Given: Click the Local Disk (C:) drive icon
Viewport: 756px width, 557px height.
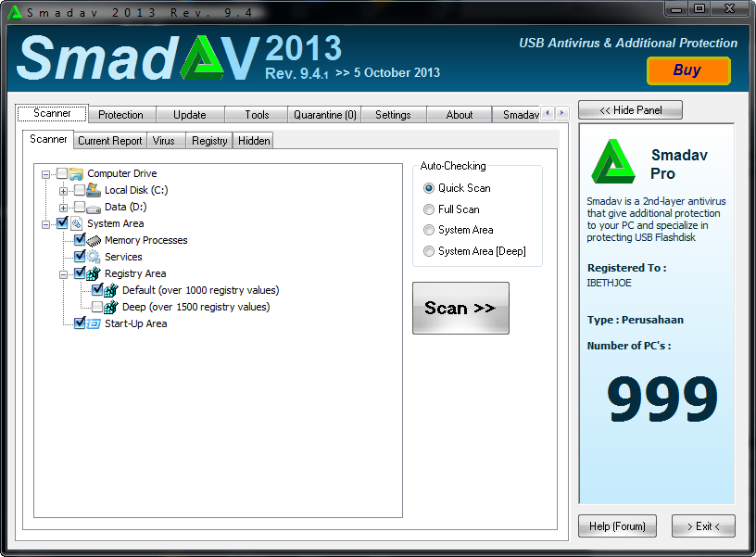Looking at the screenshot, I should tap(94, 190).
